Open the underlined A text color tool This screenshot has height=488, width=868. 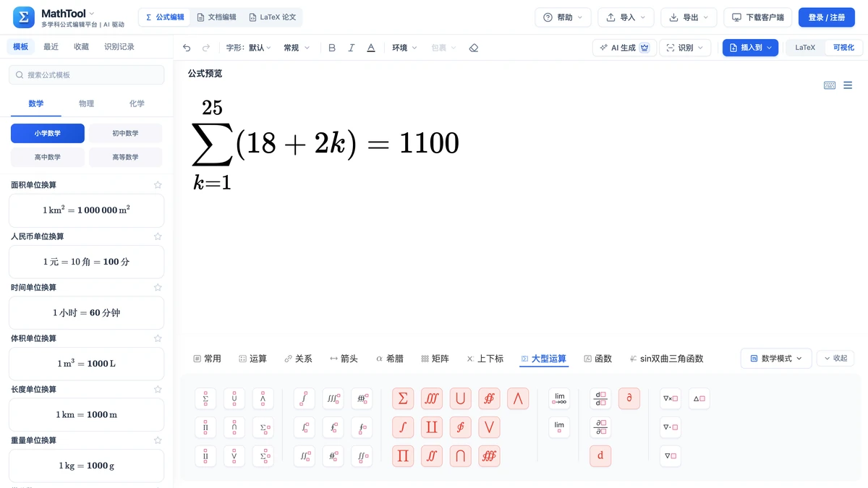click(371, 48)
